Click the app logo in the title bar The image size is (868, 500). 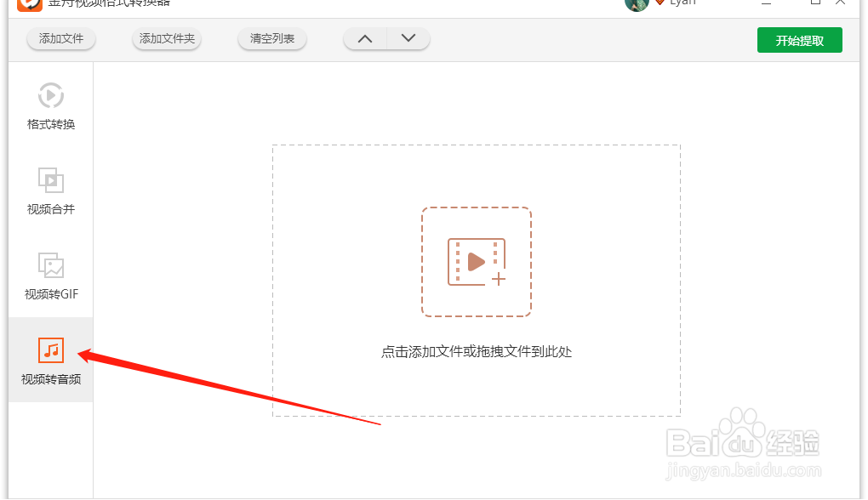(x=29, y=5)
